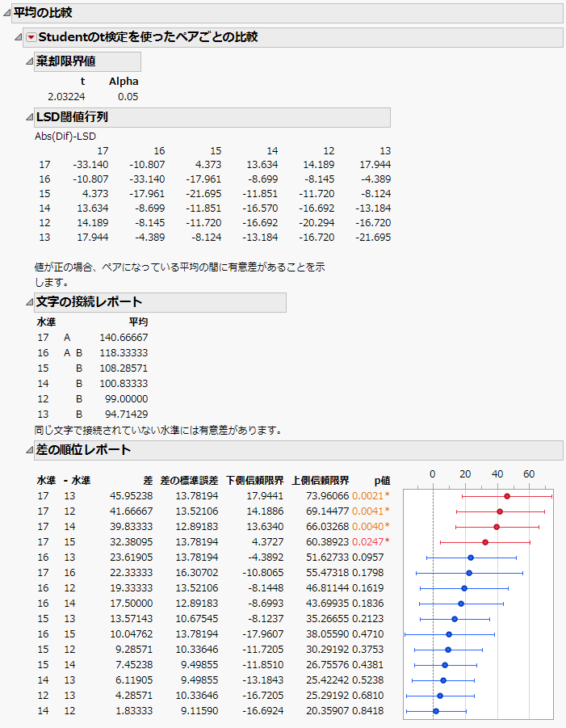Click the p-value 0.8418

click(368, 711)
